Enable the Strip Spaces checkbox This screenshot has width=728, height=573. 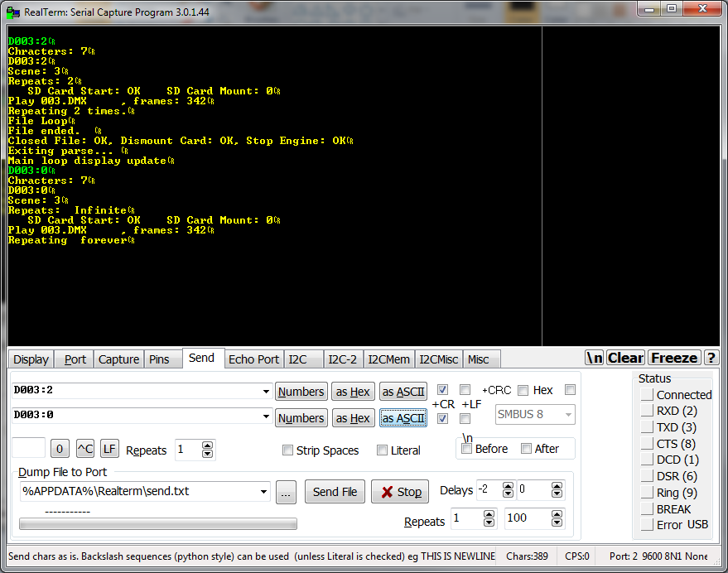288,450
